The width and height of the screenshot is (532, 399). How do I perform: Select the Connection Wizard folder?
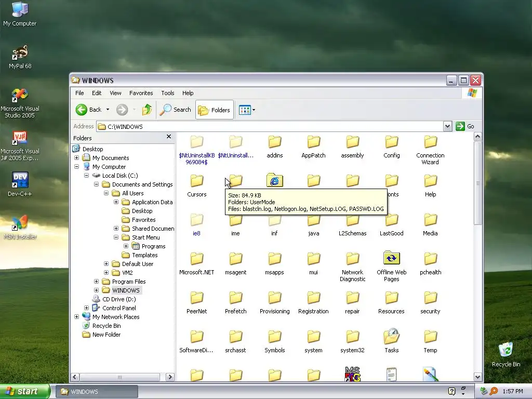[x=430, y=150]
